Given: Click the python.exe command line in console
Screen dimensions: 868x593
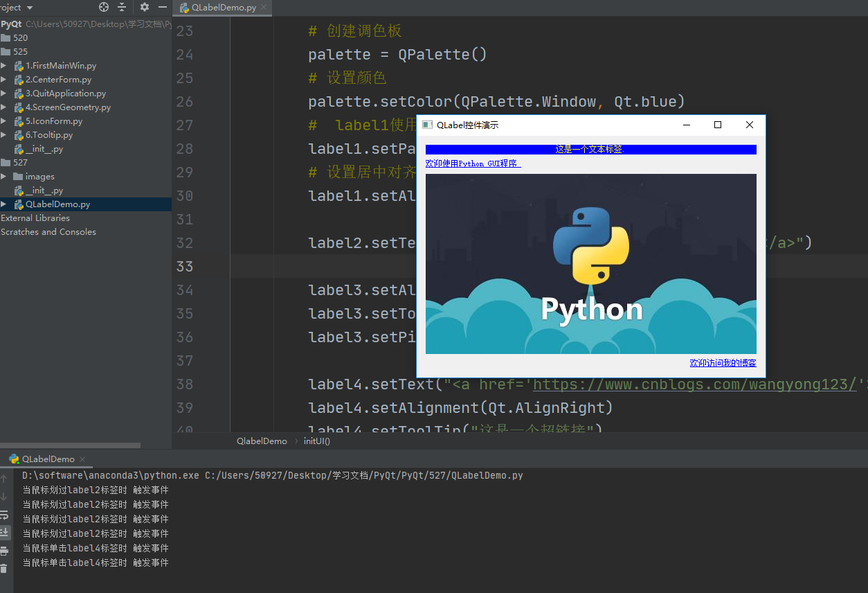Looking at the screenshot, I should click(273, 476).
